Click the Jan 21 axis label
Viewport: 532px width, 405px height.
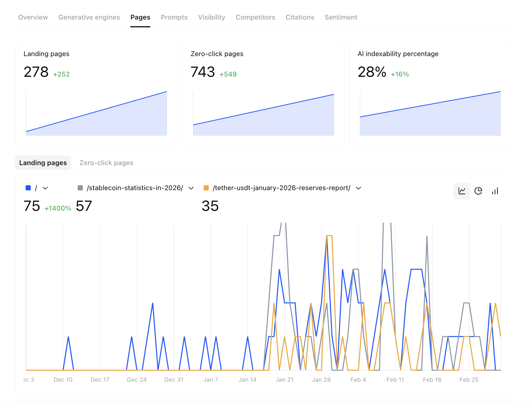tap(284, 380)
